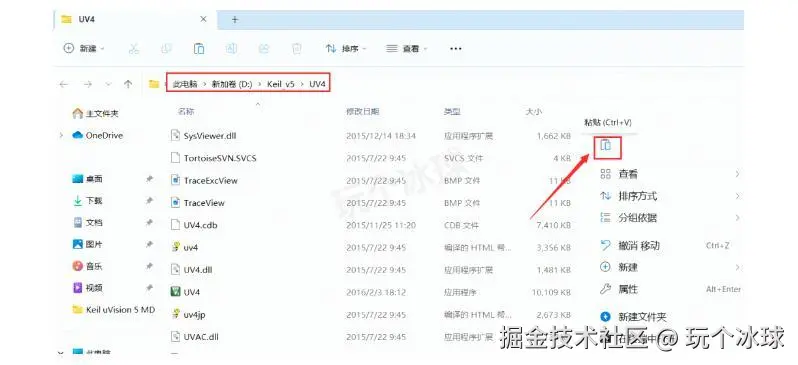Sort by the 名称 column header

click(186, 111)
